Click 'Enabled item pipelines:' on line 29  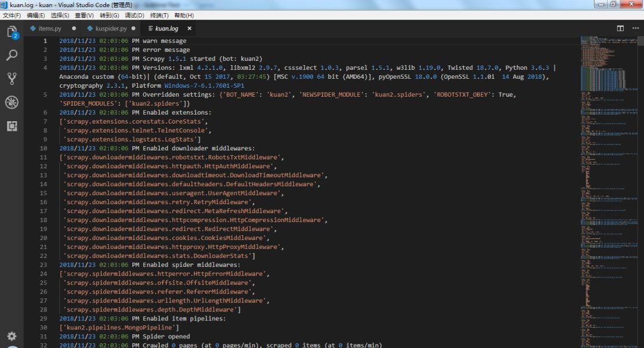coord(184,318)
